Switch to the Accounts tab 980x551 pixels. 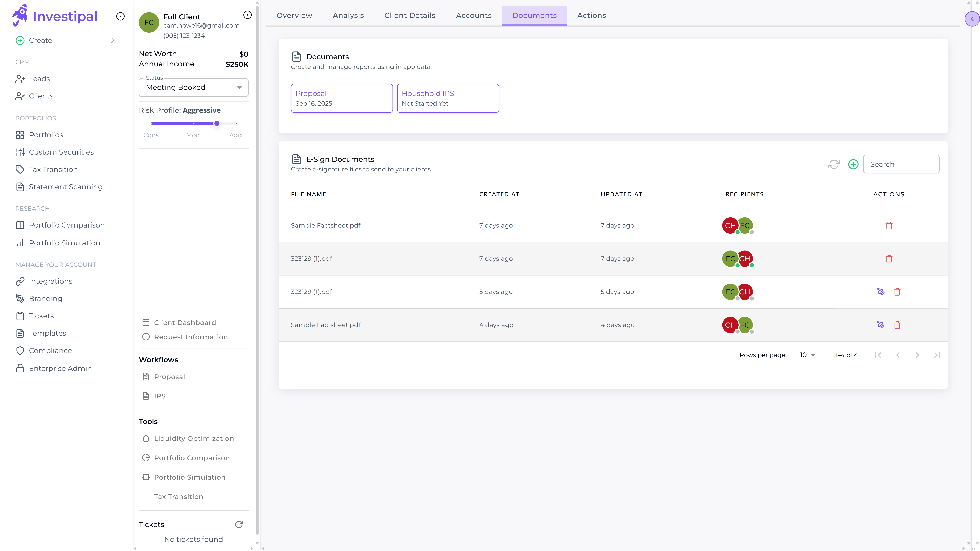point(474,15)
